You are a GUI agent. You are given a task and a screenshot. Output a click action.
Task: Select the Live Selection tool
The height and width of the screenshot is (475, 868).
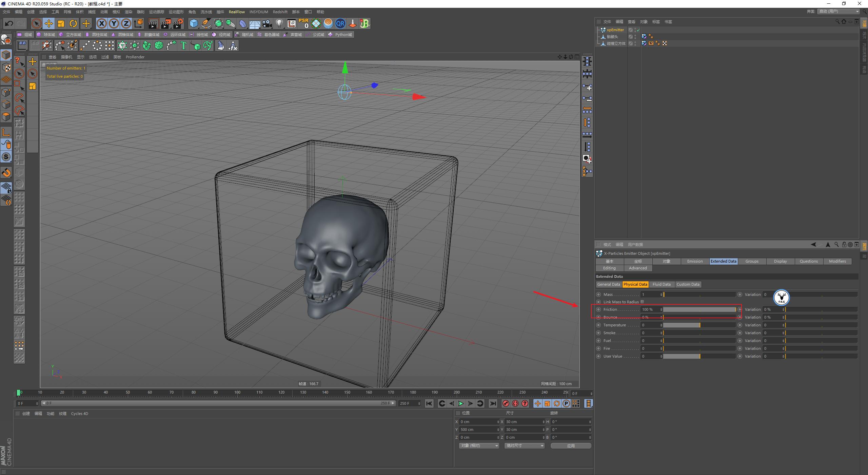[x=36, y=23]
